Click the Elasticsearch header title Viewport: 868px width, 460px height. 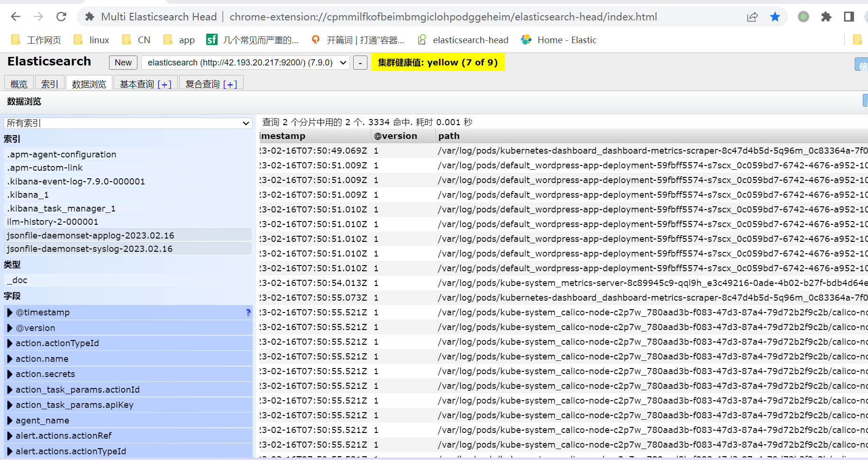(49, 62)
